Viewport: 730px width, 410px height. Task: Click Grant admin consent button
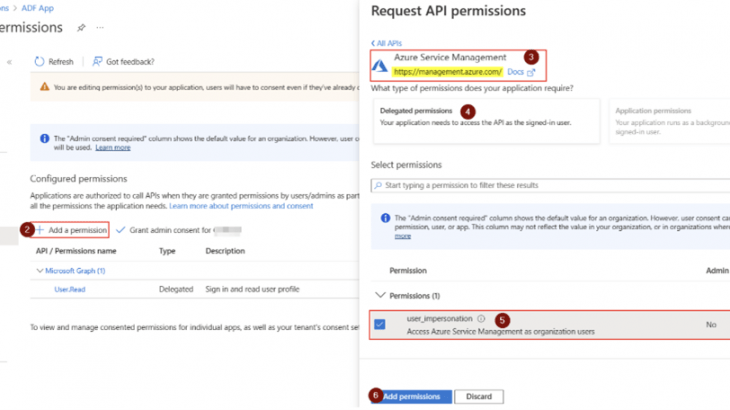[x=179, y=230]
